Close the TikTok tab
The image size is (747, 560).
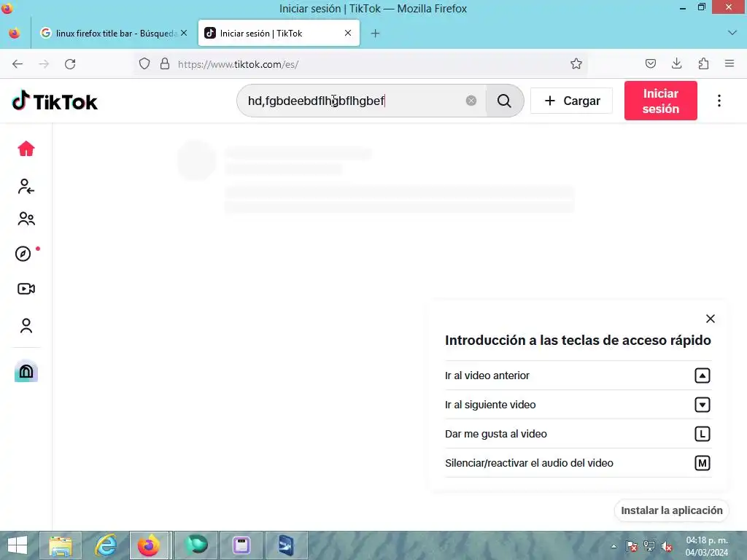pos(348,34)
